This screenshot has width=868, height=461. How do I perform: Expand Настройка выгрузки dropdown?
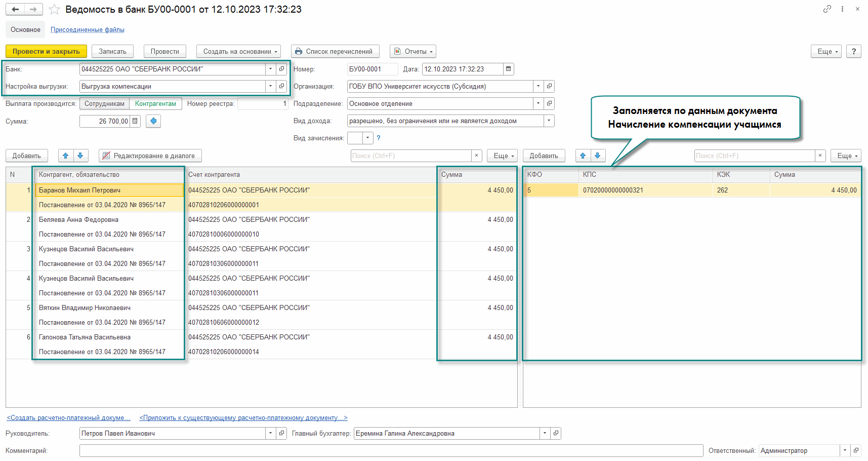click(x=271, y=86)
